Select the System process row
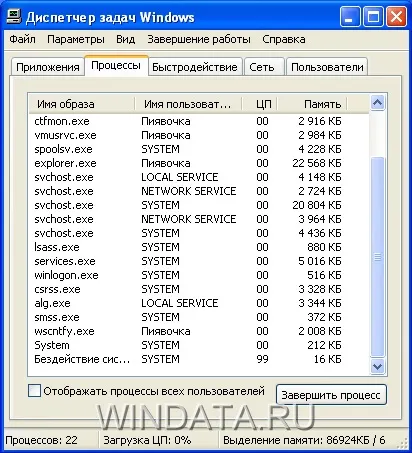412x453 pixels. click(x=199, y=345)
